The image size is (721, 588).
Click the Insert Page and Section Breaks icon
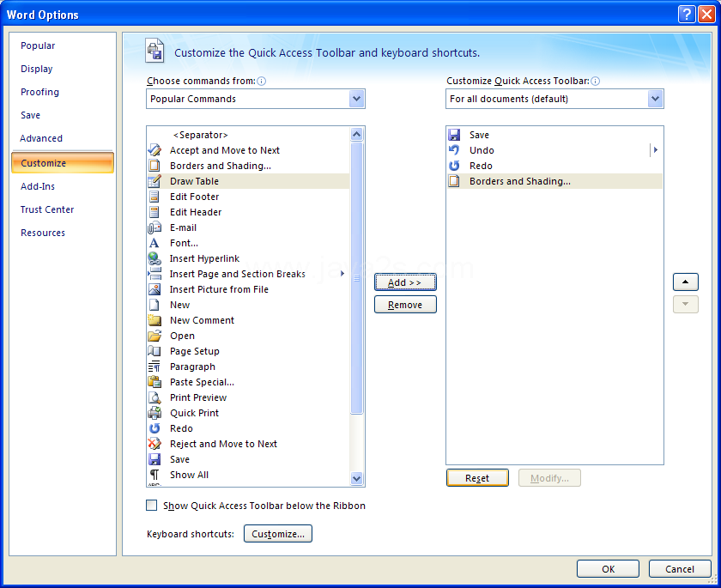pyautogui.click(x=154, y=274)
